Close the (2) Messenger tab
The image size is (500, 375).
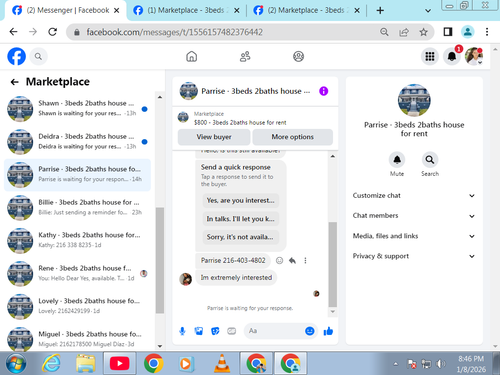(x=117, y=11)
